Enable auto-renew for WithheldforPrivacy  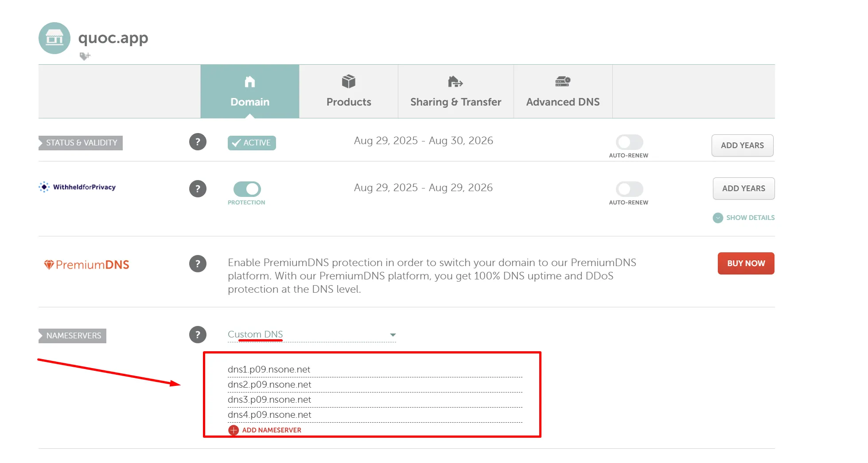click(629, 189)
